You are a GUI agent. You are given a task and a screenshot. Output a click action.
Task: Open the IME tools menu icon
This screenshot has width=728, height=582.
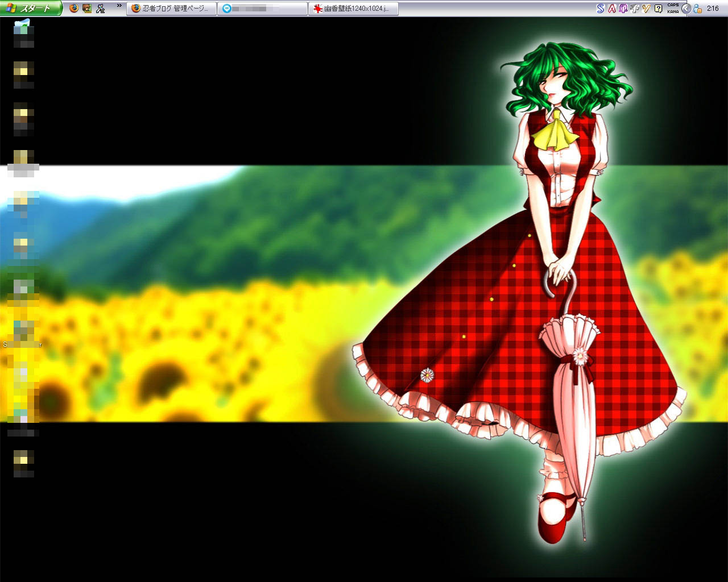[646, 9]
